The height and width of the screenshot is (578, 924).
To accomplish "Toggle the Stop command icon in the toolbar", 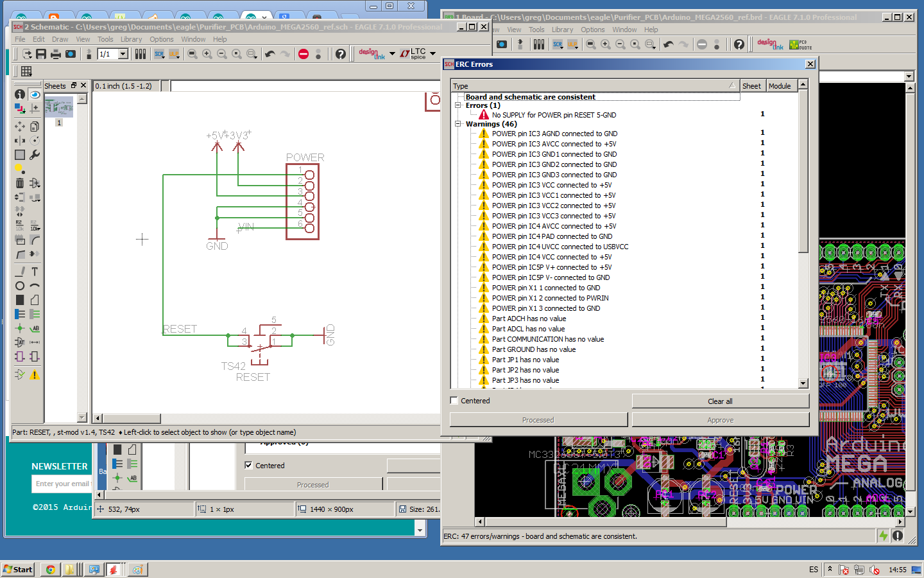I will pyautogui.click(x=303, y=53).
